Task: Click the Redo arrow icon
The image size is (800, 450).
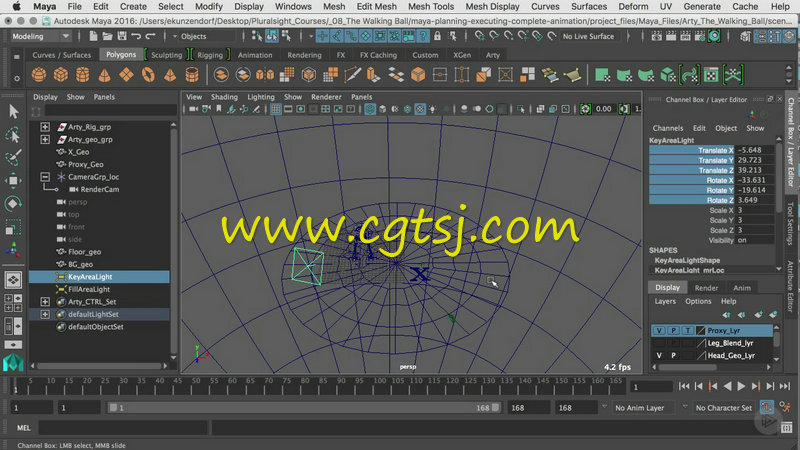Action: click(150, 36)
